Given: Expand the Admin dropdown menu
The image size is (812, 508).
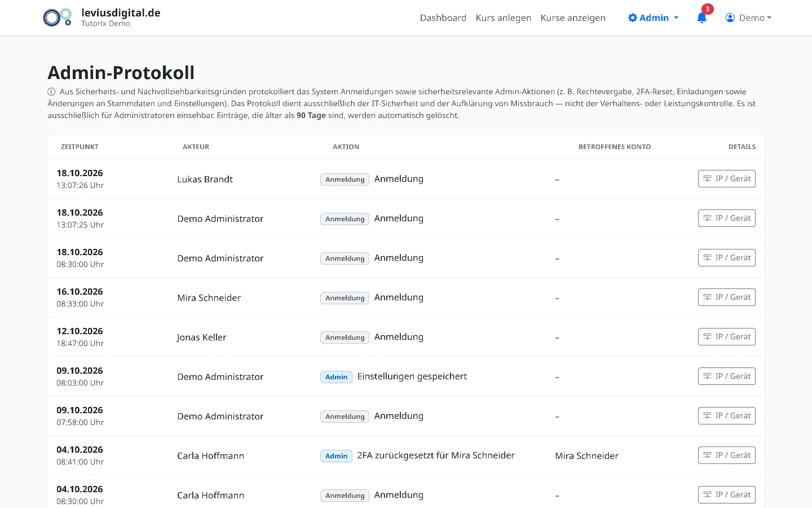Looking at the screenshot, I should (x=654, y=17).
